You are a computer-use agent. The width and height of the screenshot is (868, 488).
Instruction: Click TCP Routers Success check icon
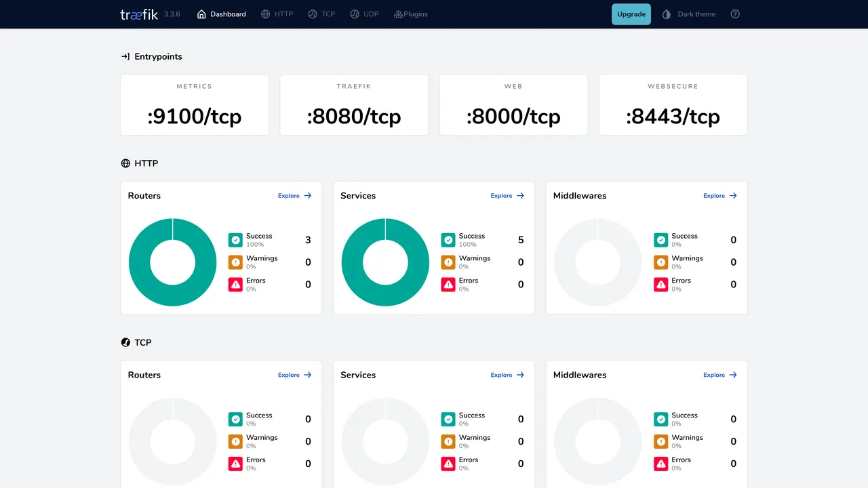click(235, 419)
